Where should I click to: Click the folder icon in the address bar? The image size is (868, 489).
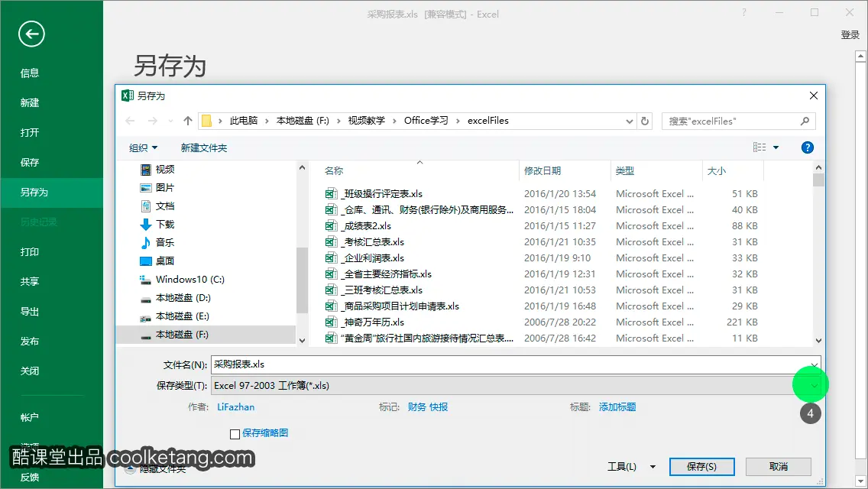206,121
